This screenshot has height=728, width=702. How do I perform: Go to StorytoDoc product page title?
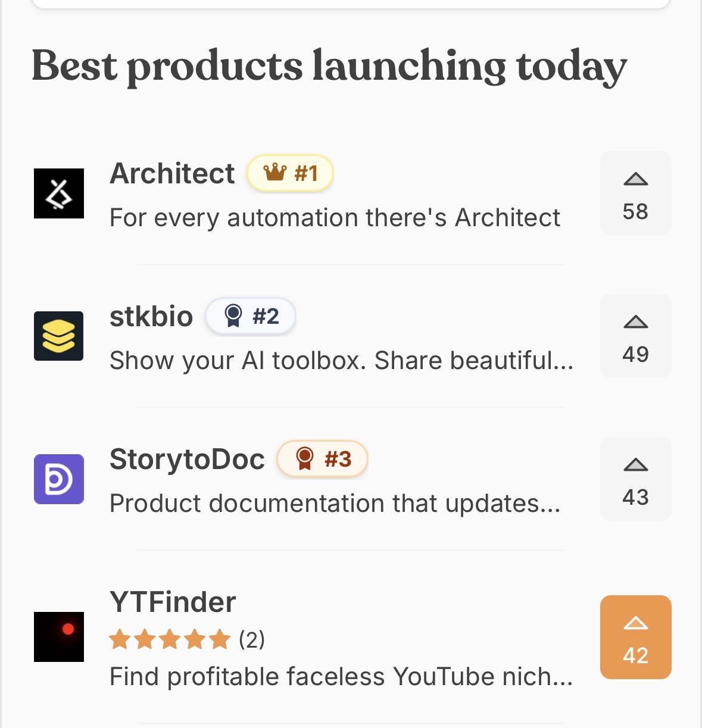coord(187,460)
